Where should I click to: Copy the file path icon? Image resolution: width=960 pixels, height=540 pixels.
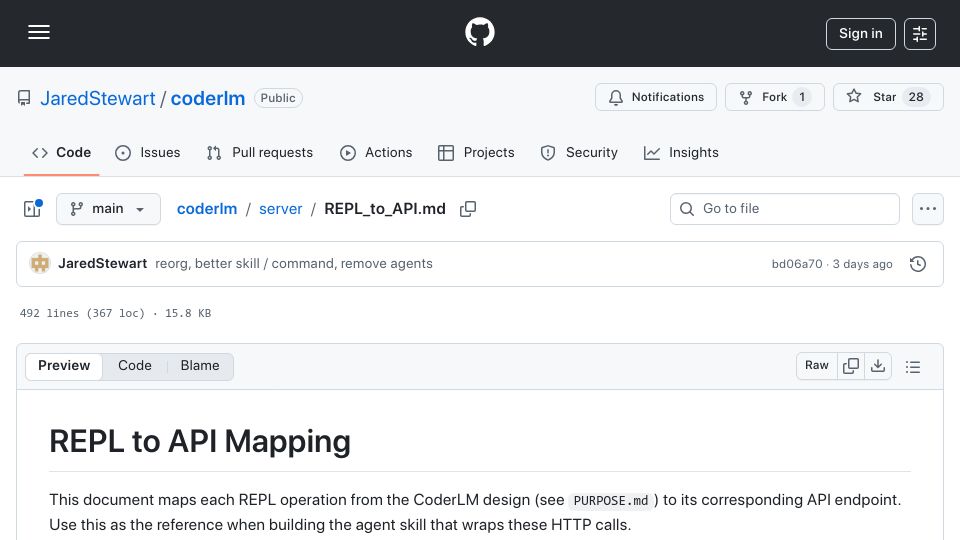point(468,209)
